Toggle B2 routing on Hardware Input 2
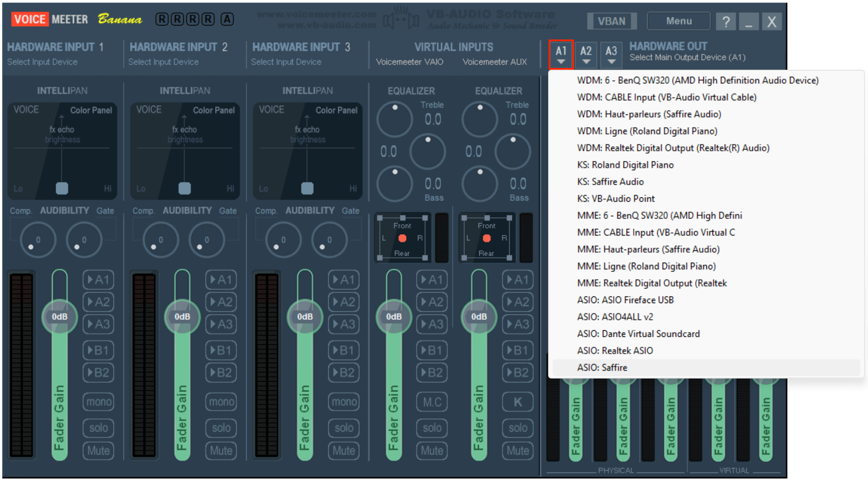Viewport: 868px width, 482px height. (x=221, y=372)
